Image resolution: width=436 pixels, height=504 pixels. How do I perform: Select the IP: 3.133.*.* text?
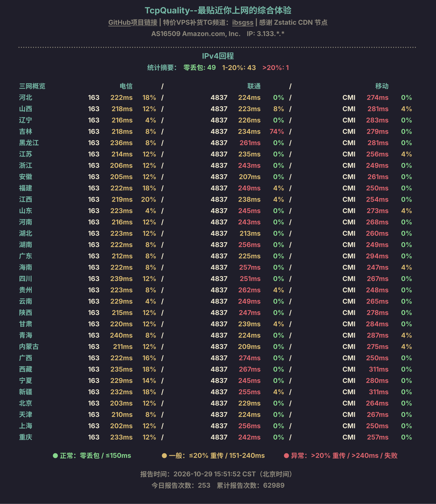tap(265, 34)
